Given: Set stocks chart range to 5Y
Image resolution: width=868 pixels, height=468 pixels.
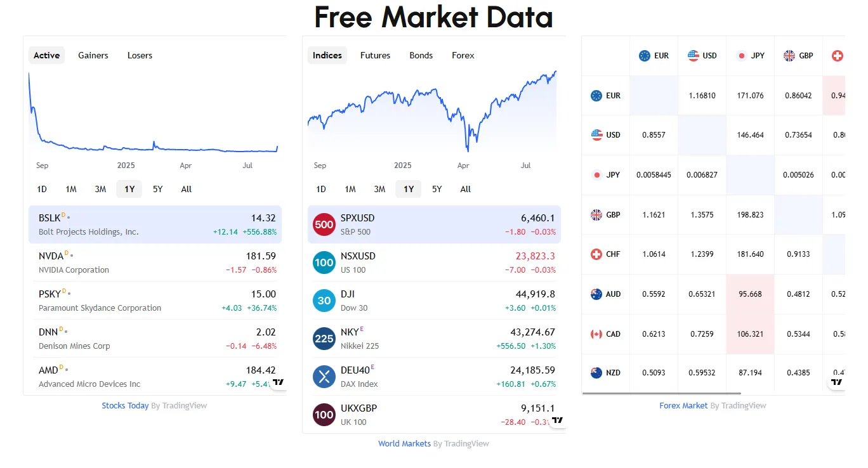Looking at the screenshot, I should coord(158,189).
